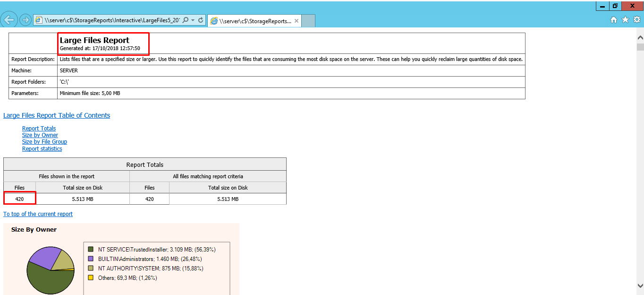The width and height of the screenshot is (644, 295).
Task: Select 'Minimum file size: 5,00 MB' text
Action: 90,93
